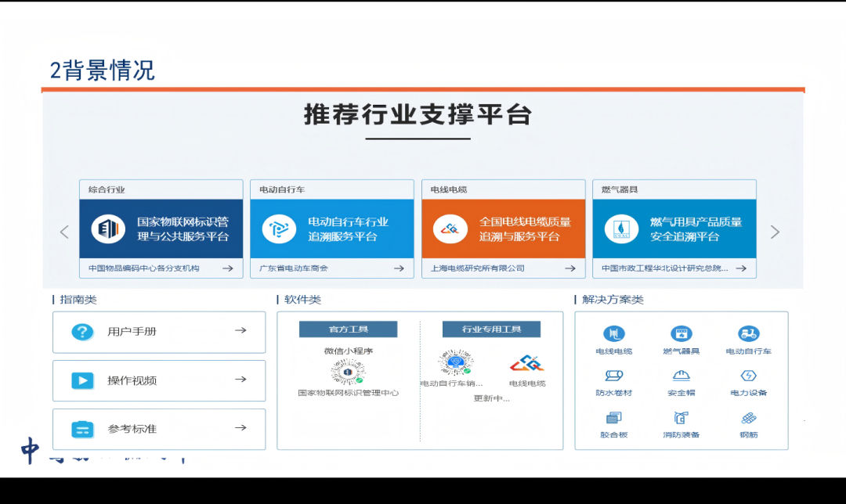Follow the 广东省电动车商会 arrow link
Viewport: 846px width, 504px height.
[399, 268]
